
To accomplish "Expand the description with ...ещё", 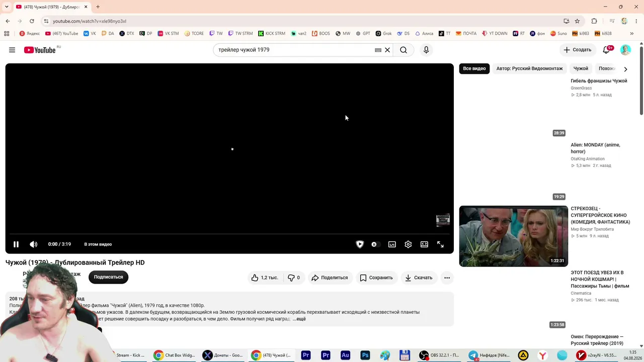I will click(299, 319).
